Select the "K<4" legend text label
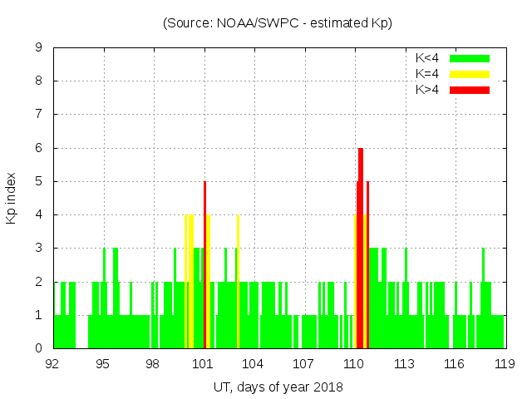 427,58
